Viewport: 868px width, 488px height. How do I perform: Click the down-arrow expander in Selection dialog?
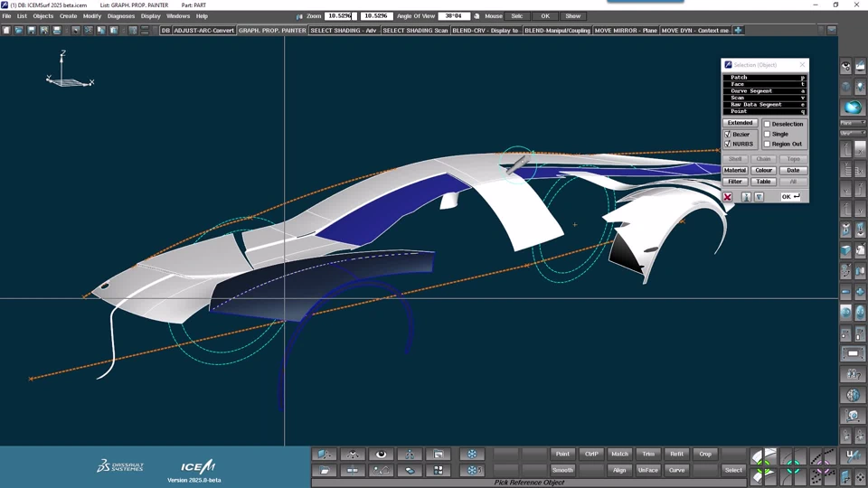pos(759,197)
